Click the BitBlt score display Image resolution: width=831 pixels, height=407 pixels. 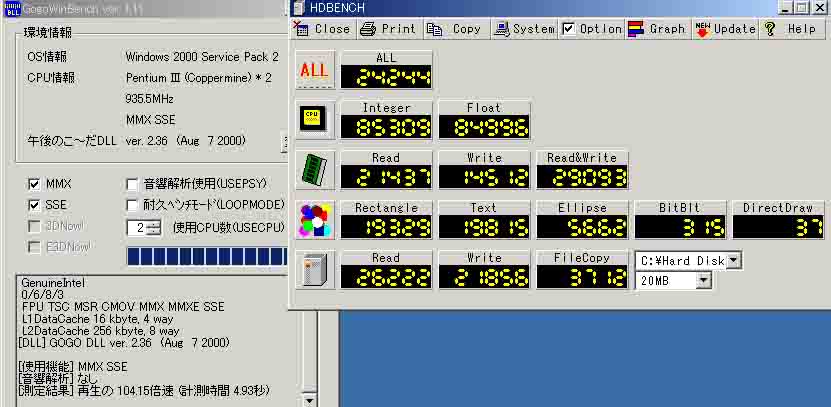click(x=680, y=227)
